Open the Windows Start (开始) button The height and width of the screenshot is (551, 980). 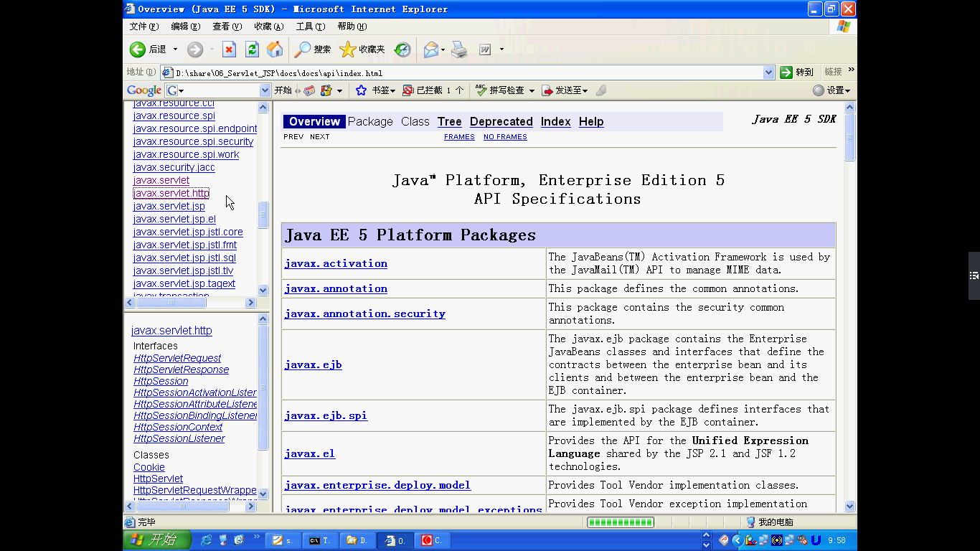pyautogui.click(x=157, y=540)
